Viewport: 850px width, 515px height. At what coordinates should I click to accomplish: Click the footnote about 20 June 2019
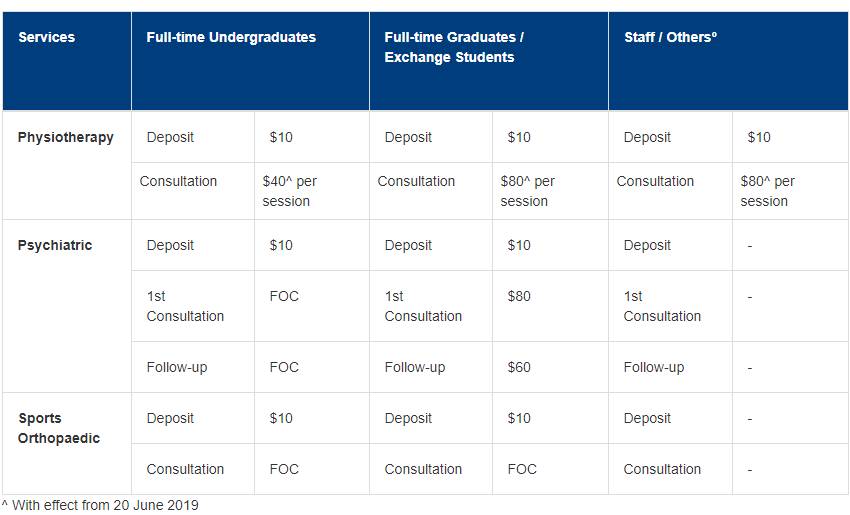click(x=100, y=505)
